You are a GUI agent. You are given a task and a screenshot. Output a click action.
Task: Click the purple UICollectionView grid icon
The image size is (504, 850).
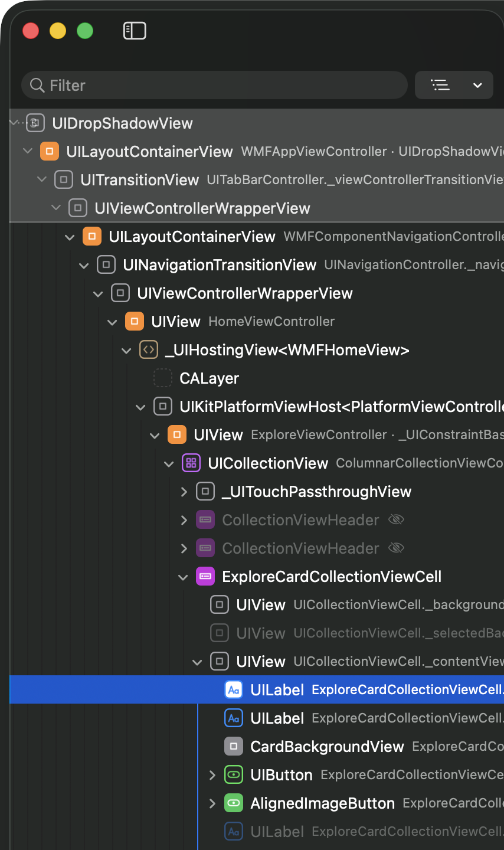(x=191, y=463)
